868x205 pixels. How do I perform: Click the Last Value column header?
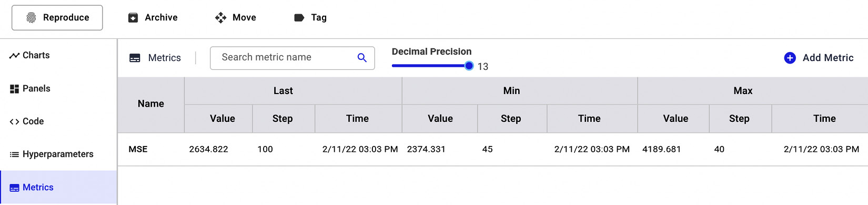223,119
